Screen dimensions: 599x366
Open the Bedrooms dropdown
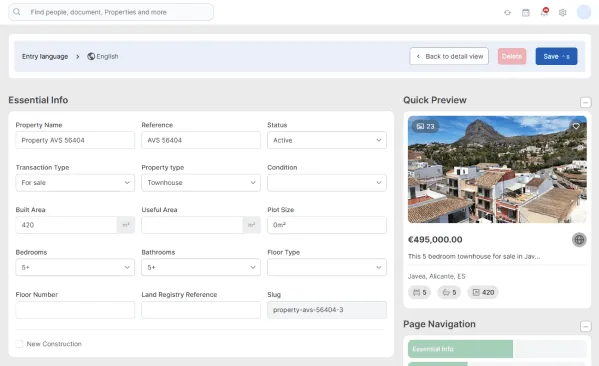tap(75, 267)
